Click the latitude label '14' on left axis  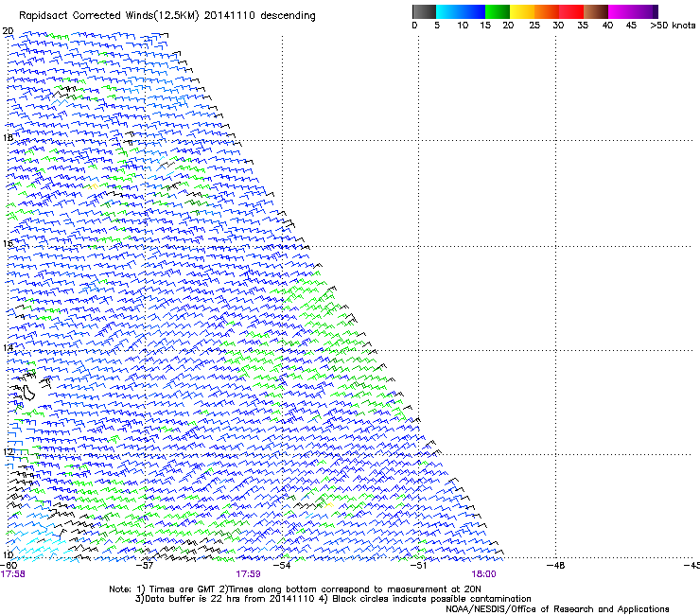(x=8, y=347)
